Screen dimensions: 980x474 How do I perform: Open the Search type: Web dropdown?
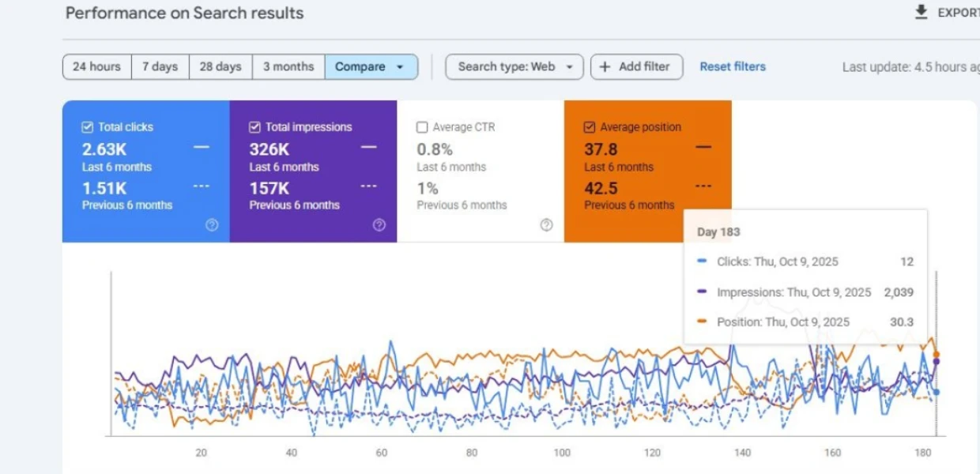514,67
